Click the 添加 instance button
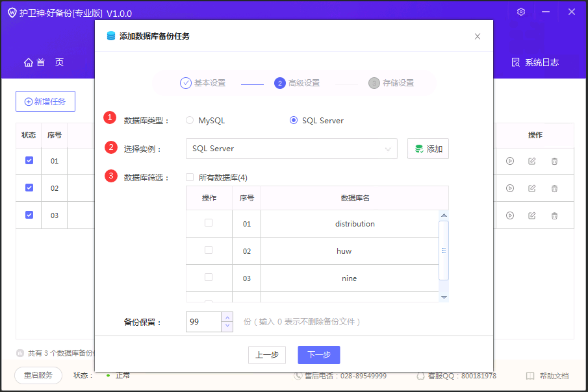588x392 pixels. pyautogui.click(x=428, y=149)
